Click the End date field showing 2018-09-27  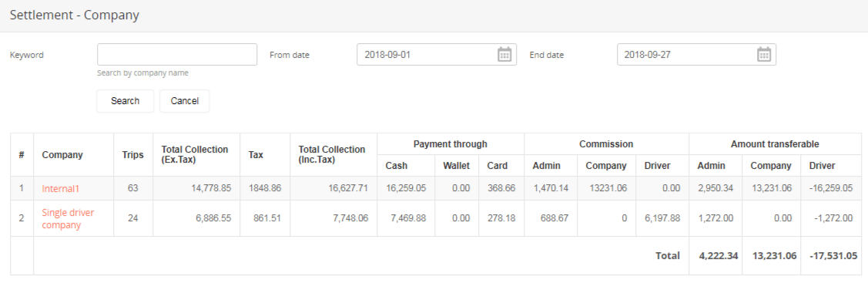696,54
